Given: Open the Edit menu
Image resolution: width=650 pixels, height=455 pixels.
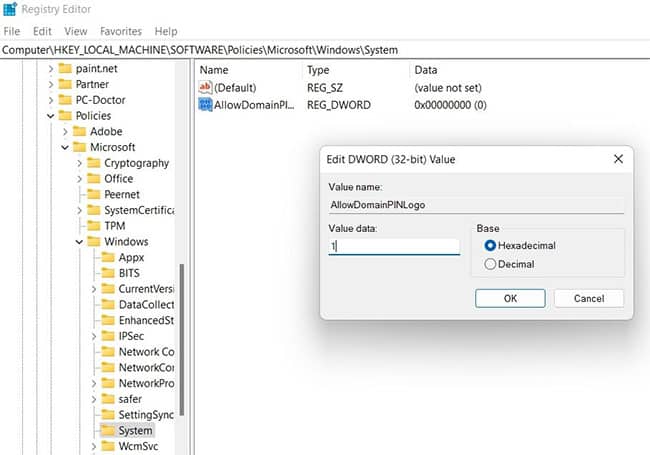Looking at the screenshot, I should (42, 31).
